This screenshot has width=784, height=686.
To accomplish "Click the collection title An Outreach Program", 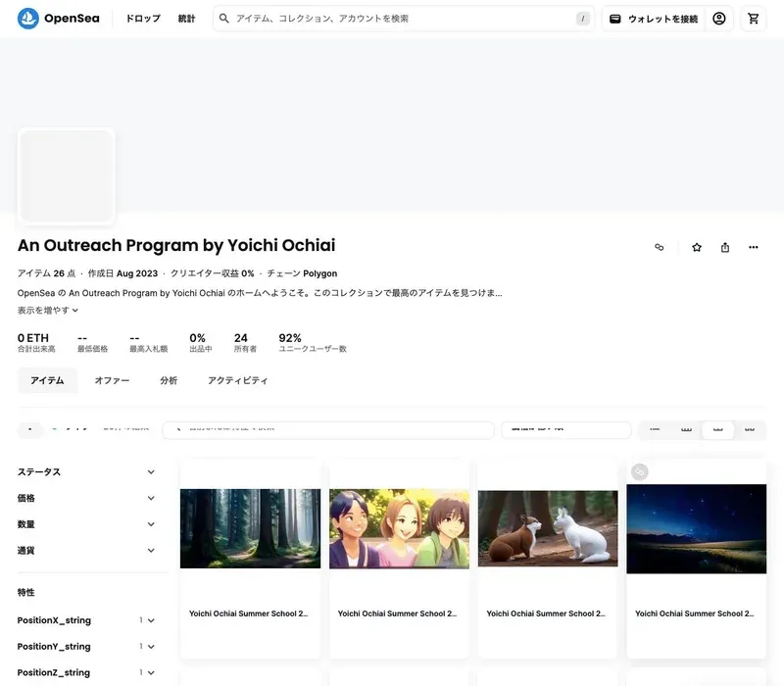I will (x=176, y=246).
